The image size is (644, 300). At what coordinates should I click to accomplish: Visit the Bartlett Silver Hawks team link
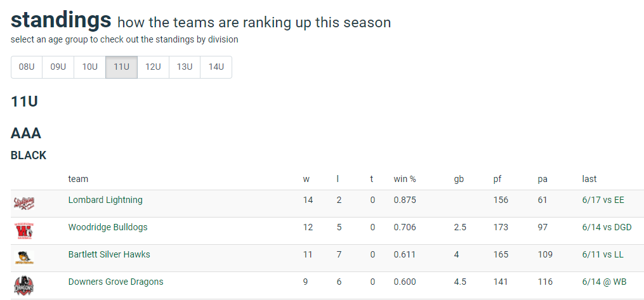(109, 254)
